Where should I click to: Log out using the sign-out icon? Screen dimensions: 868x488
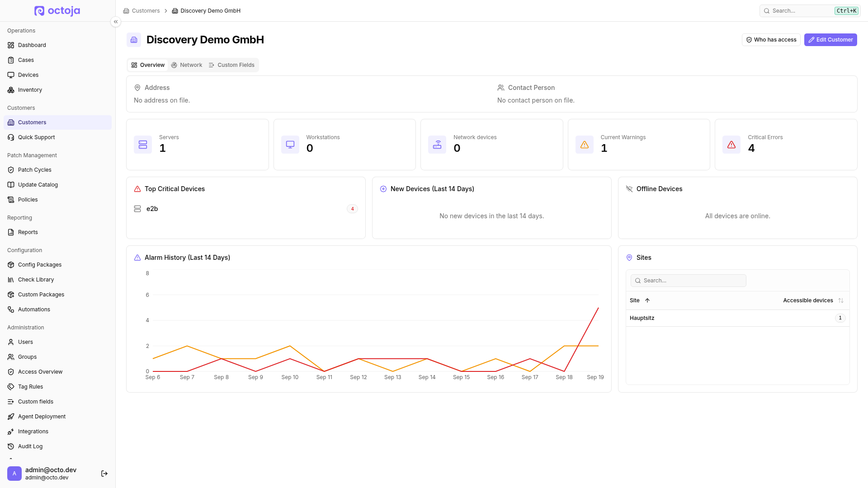click(x=104, y=474)
